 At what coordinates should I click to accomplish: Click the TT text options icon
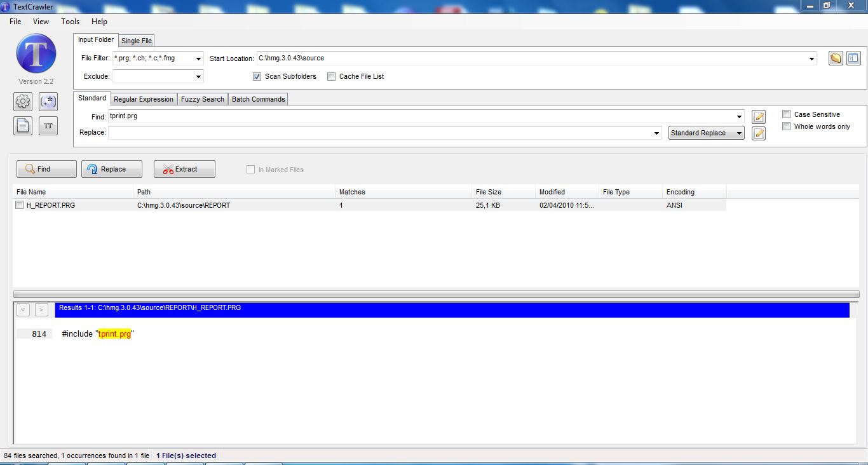48,126
